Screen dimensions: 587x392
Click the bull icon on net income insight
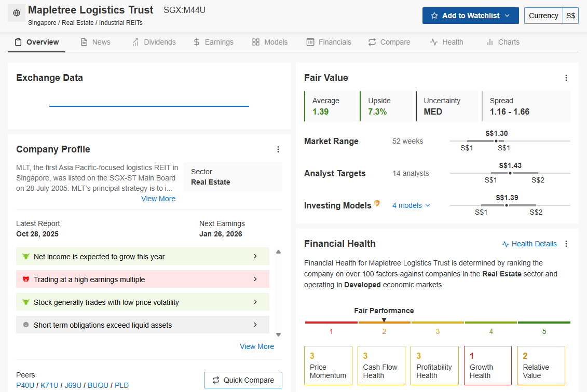26,256
